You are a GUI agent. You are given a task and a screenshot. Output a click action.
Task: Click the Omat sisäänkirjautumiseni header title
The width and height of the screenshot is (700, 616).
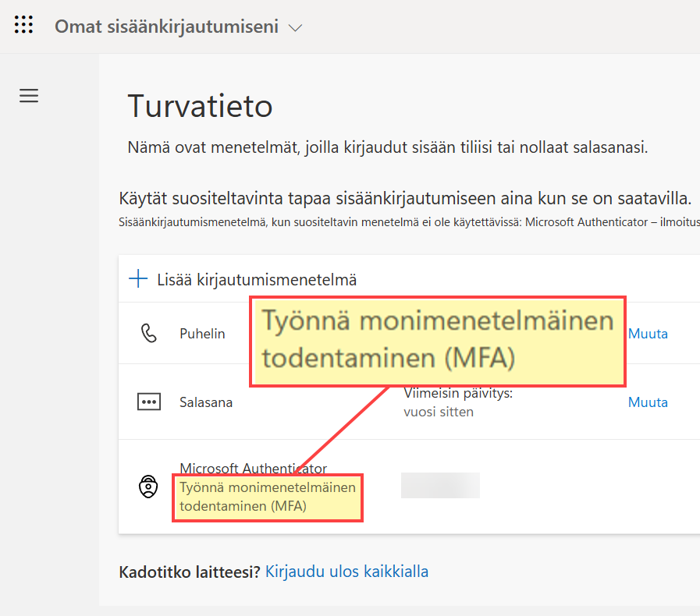pyautogui.click(x=166, y=27)
